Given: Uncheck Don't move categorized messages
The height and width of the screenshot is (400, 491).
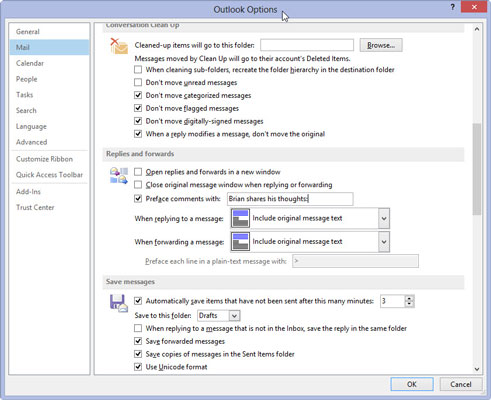Looking at the screenshot, I should tap(138, 95).
